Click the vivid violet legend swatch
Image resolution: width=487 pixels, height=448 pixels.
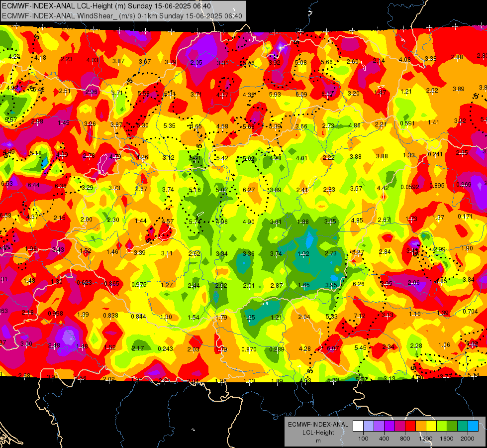(x=390, y=426)
